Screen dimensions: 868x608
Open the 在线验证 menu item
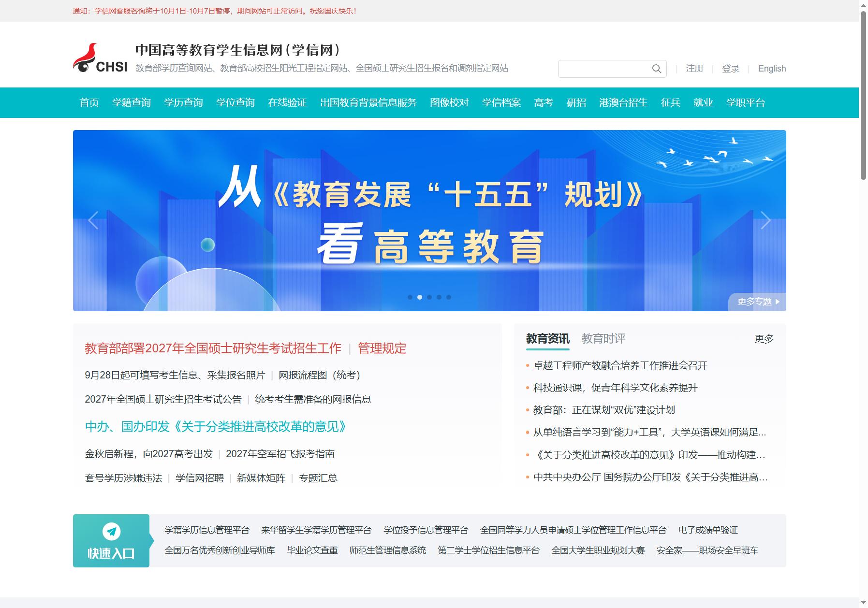(287, 102)
